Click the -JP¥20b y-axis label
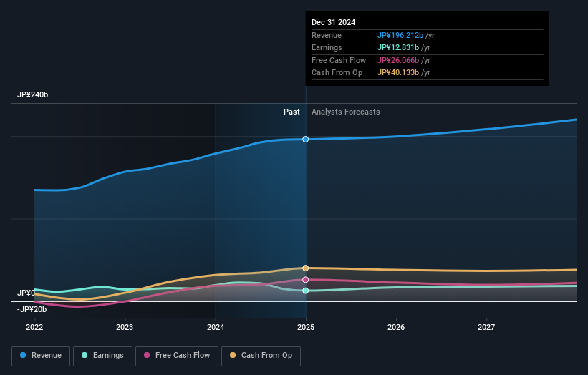The width and height of the screenshot is (588, 375). 32,309
